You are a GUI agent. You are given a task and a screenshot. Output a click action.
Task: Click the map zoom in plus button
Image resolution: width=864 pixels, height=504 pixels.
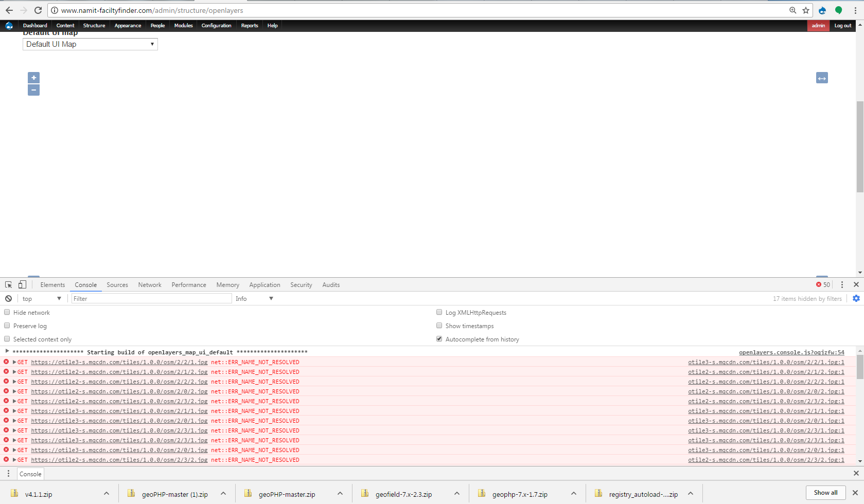pos(33,78)
